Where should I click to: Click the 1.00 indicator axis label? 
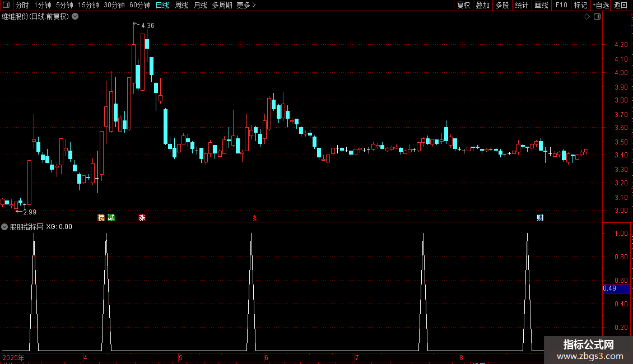coord(621,234)
